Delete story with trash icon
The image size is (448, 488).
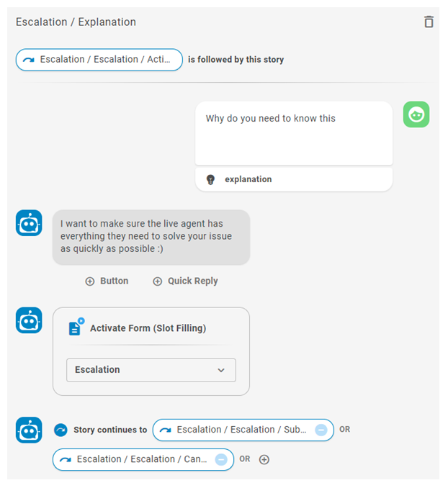tap(429, 22)
